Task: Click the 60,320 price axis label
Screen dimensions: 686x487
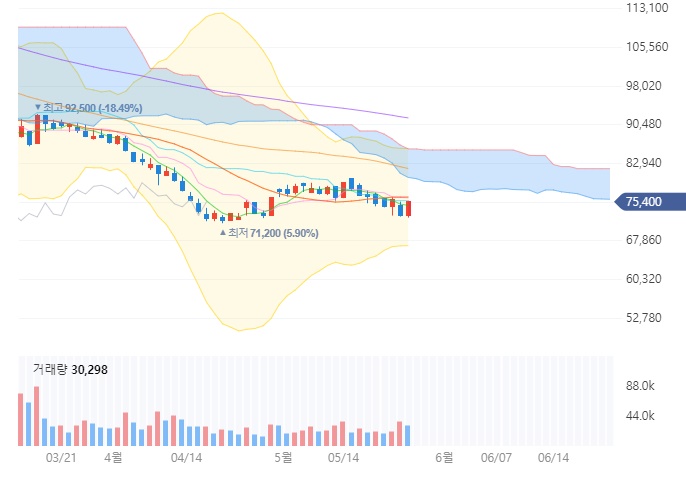Action: coord(644,279)
